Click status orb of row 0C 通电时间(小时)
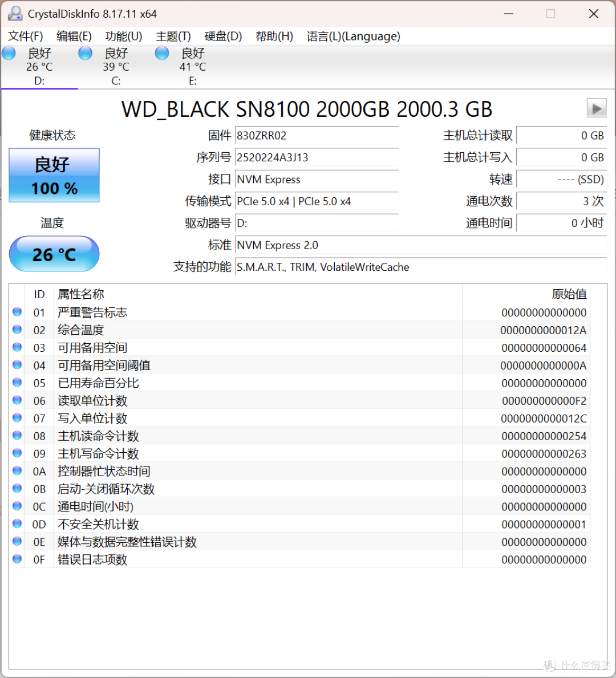The height and width of the screenshot is (678, 616). pyautogui.click(x=17, y=506)
